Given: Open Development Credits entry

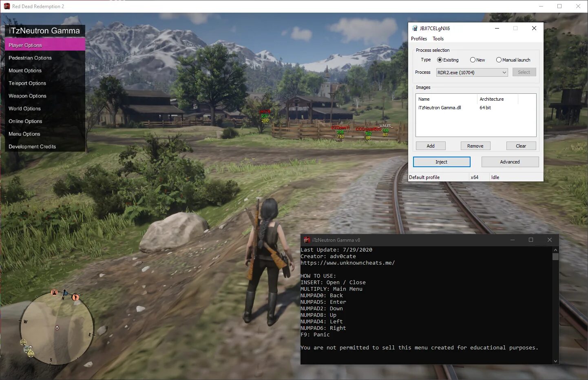Looking at the screenshot, I should (45, 146).
